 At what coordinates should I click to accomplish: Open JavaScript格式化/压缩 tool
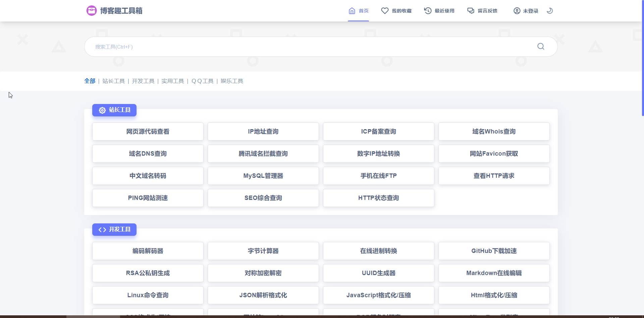pos(379,295)
